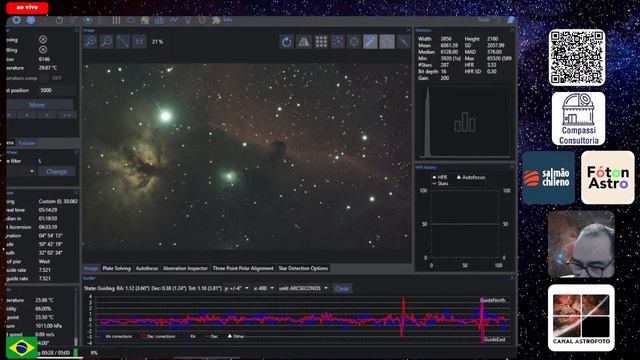Click the Change filter button
640x360 pixels.
click(56, 171)
